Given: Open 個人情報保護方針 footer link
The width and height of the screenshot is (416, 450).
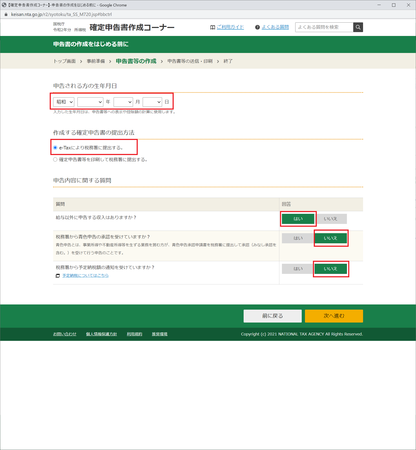Looking at the screenshot, I should 101,334.
